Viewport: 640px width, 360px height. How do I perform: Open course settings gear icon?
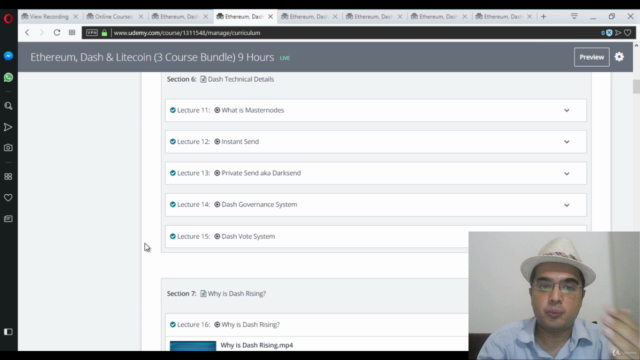619,57
